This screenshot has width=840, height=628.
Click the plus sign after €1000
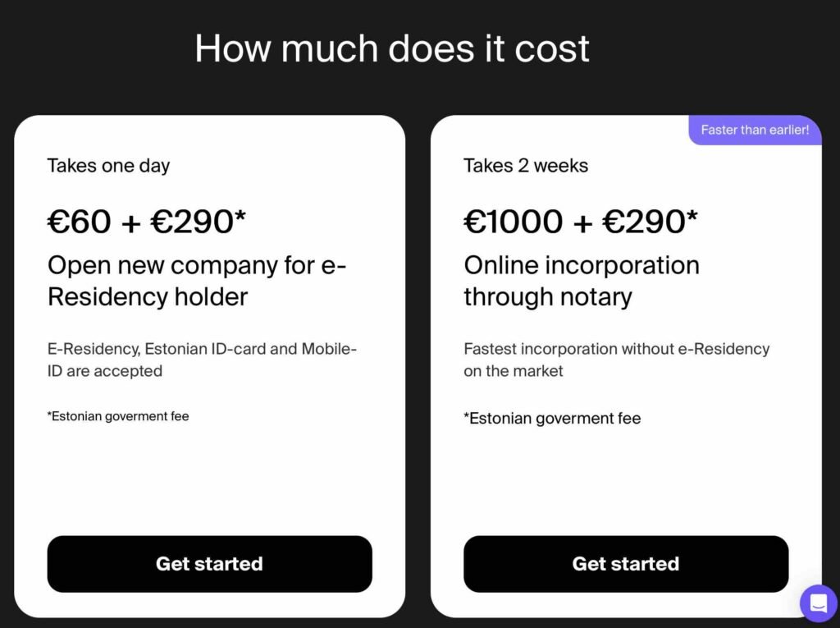583,222
